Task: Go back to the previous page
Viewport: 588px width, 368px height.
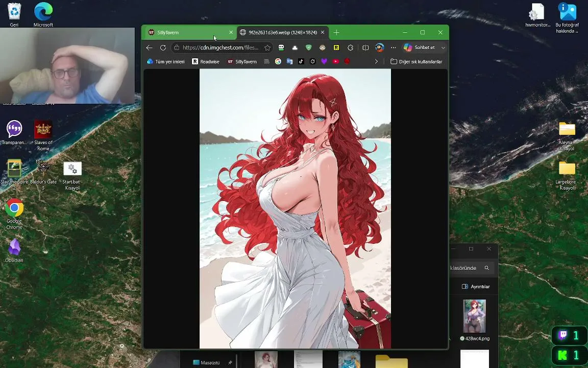Action: (x=149, y=48)
